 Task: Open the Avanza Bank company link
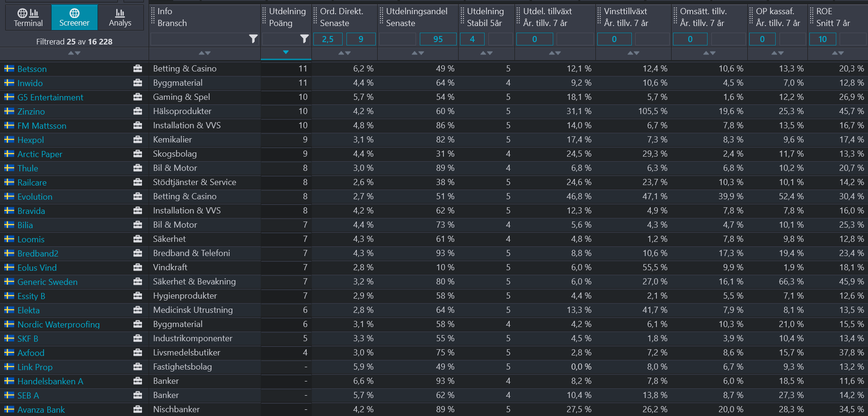click(x=41, y=410)
